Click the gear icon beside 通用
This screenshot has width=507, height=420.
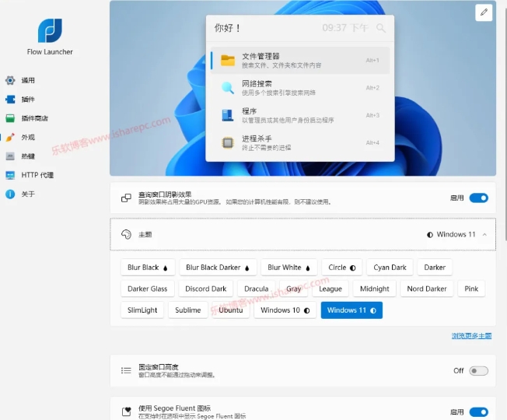[x=10, y=80]
